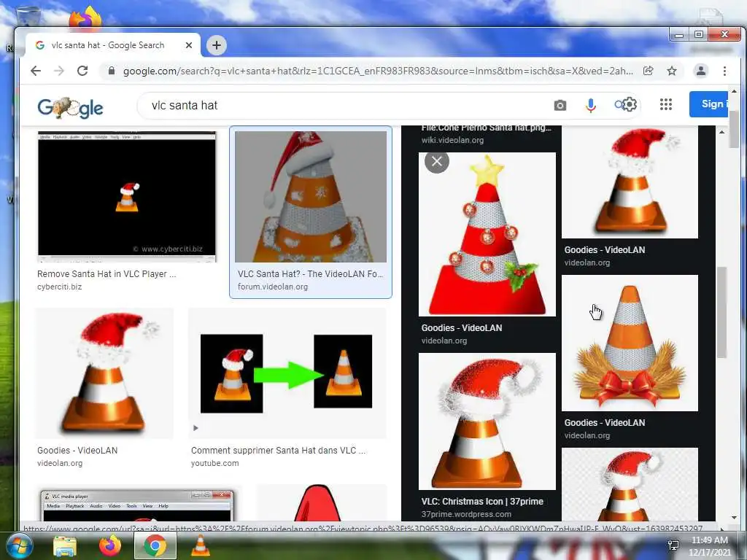Play icon on the YouTube result thumbnail
The height and width of the screenshot is (560, 747).
[x=196, y=428]
